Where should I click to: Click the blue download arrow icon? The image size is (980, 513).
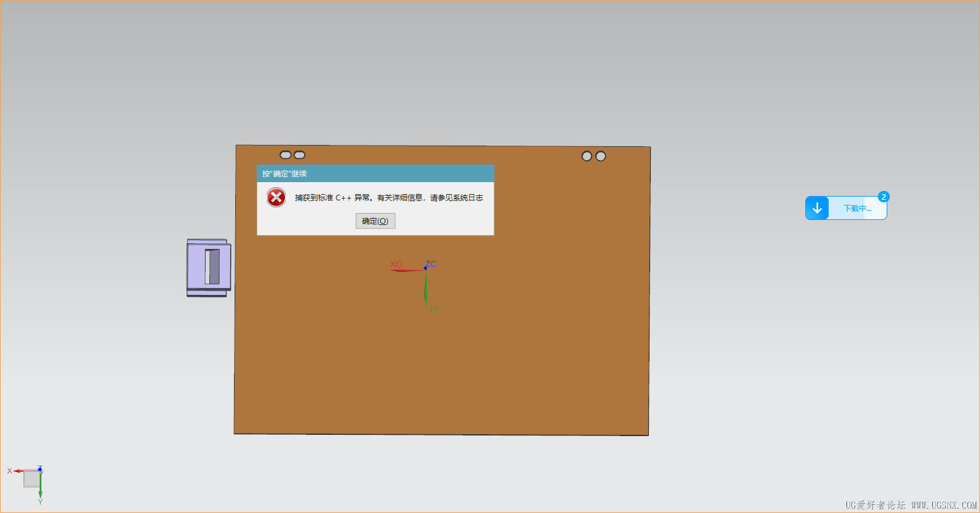click(817, 207)
